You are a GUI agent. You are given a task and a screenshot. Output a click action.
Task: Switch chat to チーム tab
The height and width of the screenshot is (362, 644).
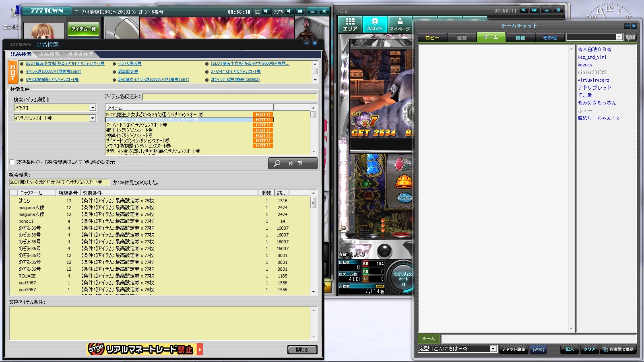click(x=491, y=37)
